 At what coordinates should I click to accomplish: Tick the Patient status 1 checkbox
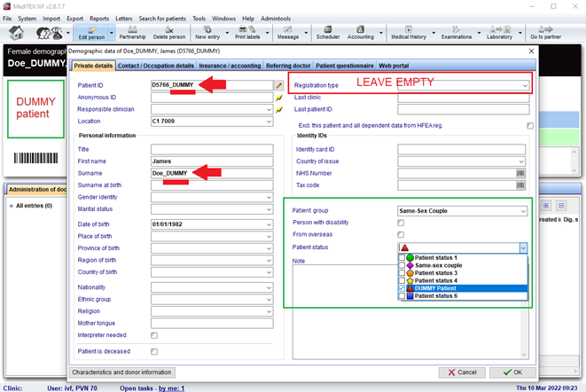[x=402, y=258]
